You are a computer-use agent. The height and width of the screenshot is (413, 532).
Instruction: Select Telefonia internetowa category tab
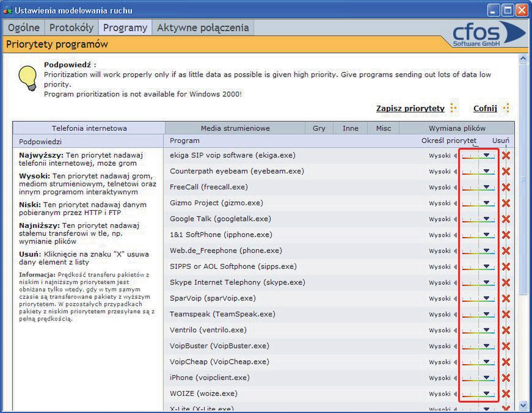click(89, 128)
